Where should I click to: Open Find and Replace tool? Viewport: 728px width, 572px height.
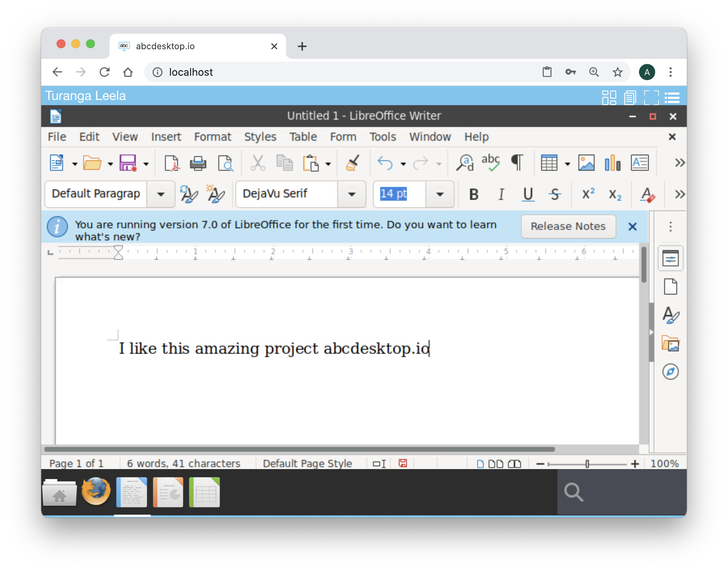click(465, 163)
